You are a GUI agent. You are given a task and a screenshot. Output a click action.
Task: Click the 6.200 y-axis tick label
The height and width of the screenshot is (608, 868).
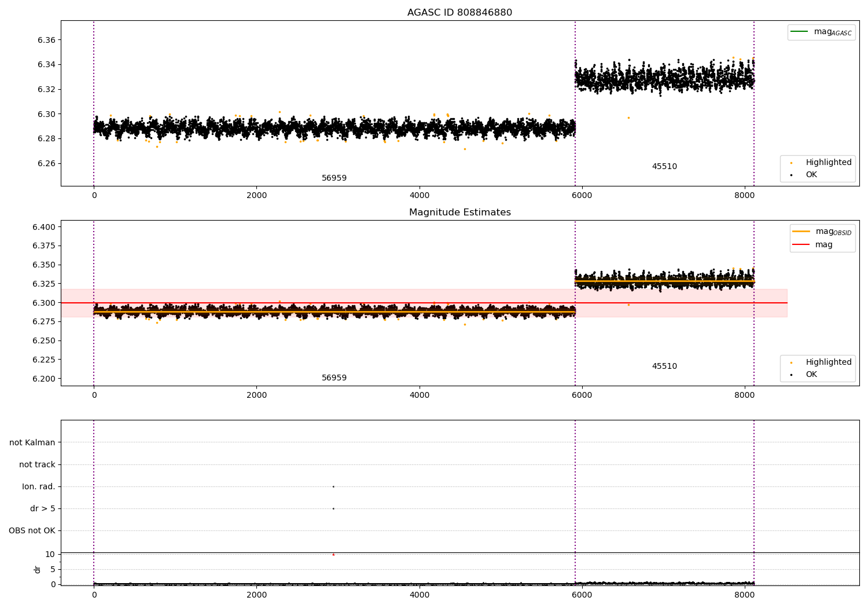tap(44, 379)
